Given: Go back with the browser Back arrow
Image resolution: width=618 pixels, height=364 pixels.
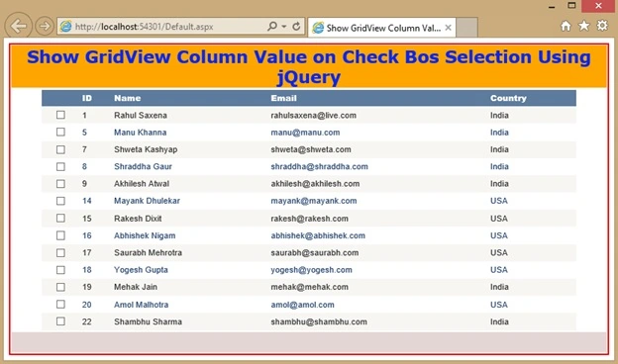Looking at the screenshot, I should coord(18,26).
